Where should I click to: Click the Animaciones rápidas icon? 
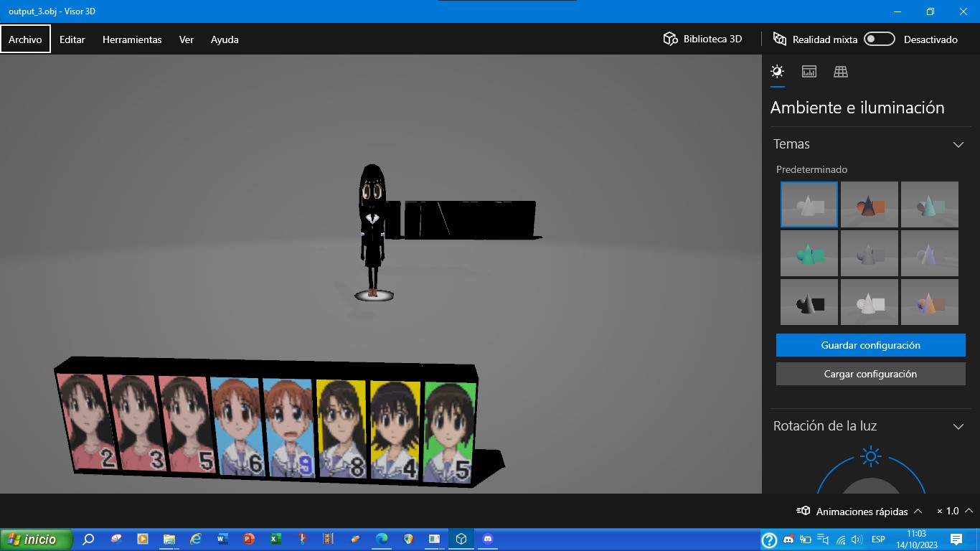[804, 511]
